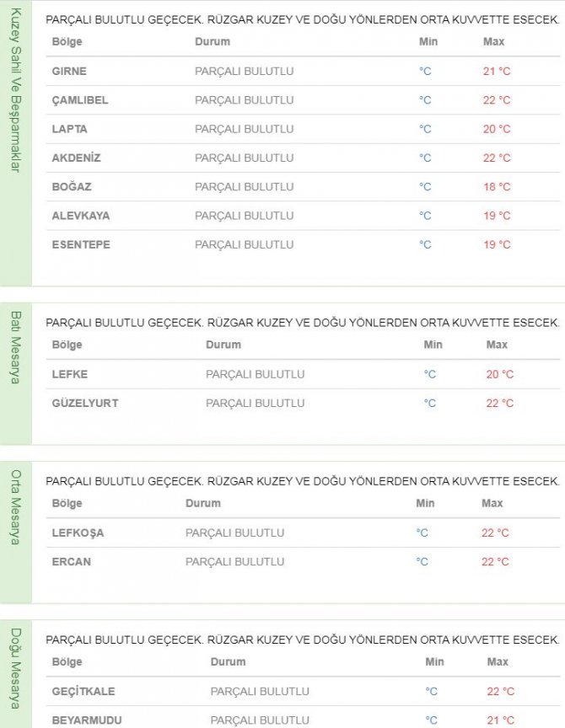Open the ÇAMLIBEL region row
The height and width of the screenshot is (728, 565).
[x=80, y=100]
